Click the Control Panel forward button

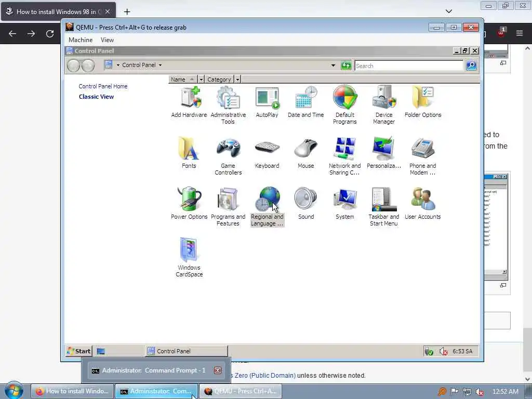[x=88, y=65]
